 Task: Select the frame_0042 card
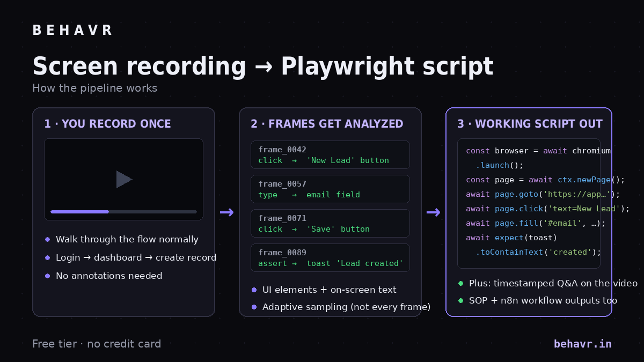click(330, 155)
